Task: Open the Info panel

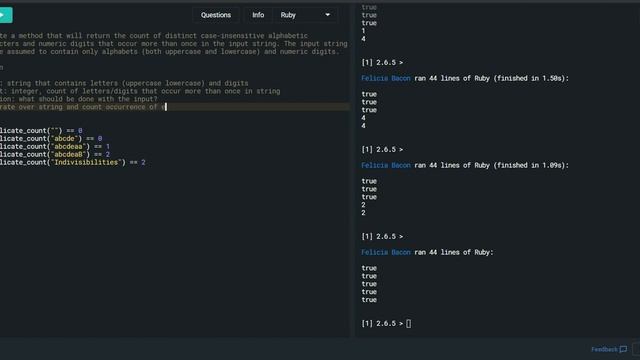Action: click(x=258, y=15)
